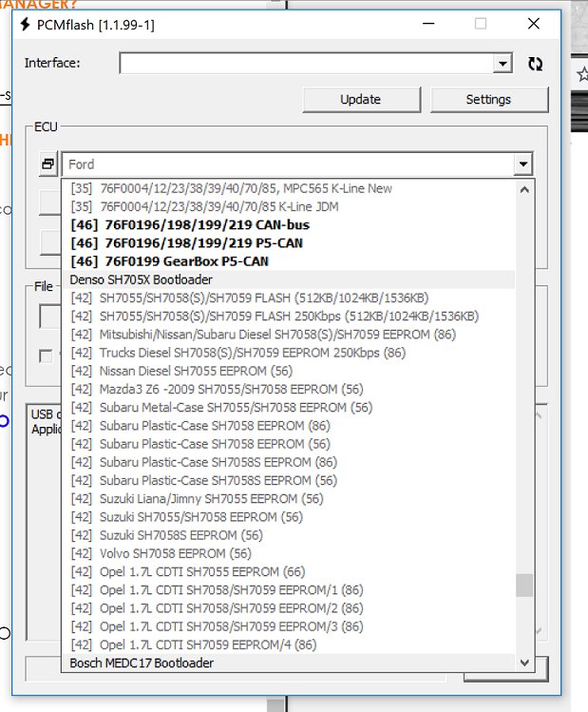
Task: Click the ECU list scrollbar thumb
Action: [524, 586]
